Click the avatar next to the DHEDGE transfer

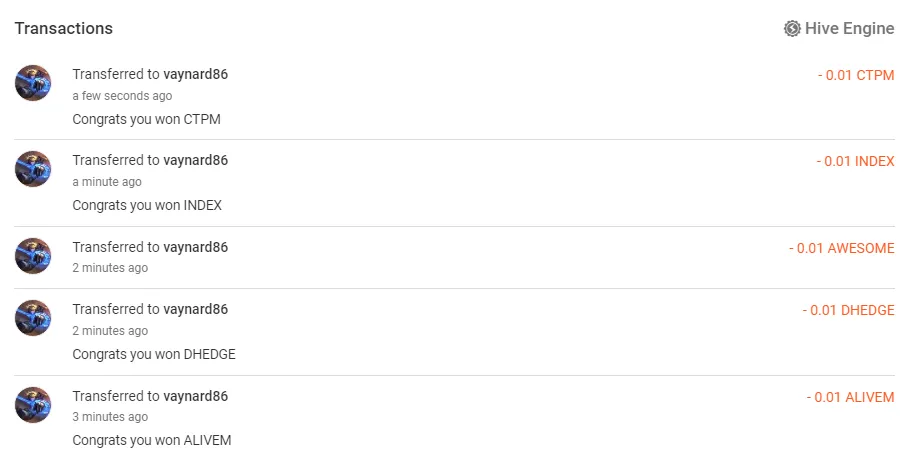[33, 318]
